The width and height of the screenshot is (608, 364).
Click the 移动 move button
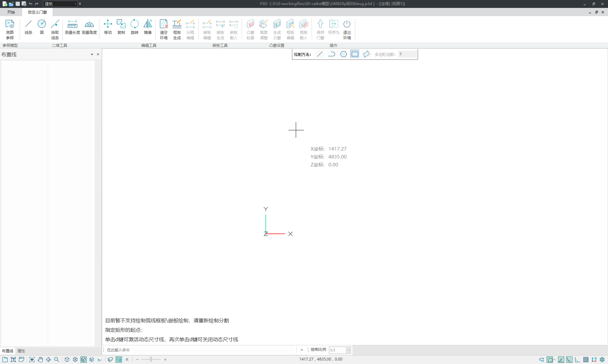(108, 27)
